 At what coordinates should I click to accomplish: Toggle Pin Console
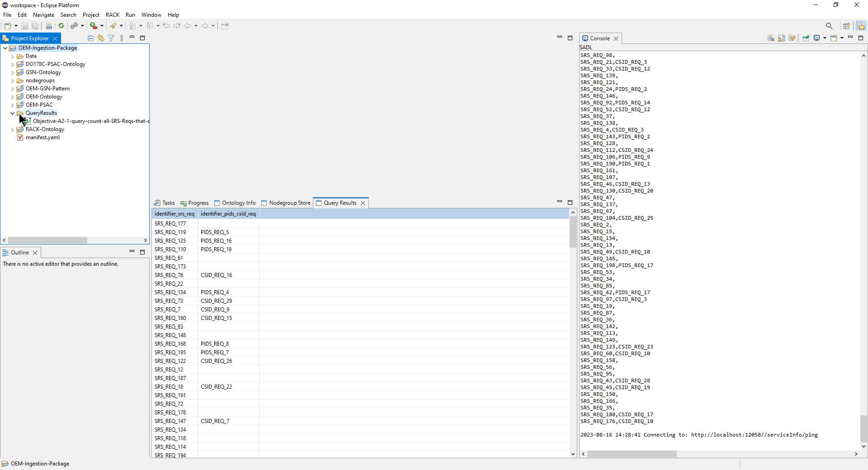click(x=806, y=38)
